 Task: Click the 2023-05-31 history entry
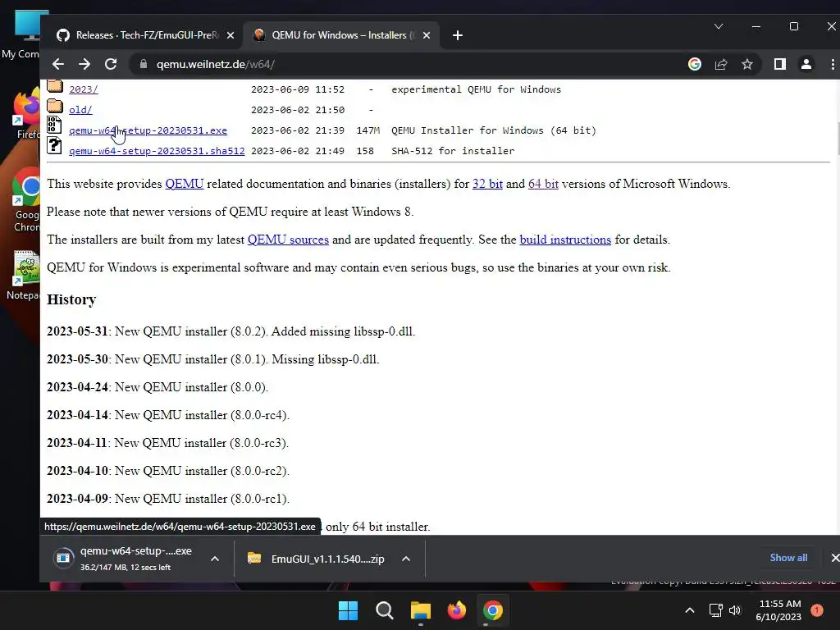click(x=231, y=331)
